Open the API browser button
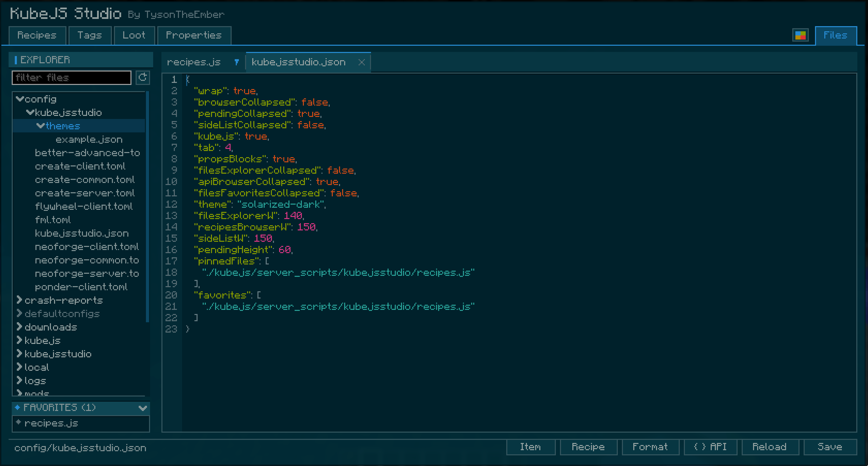The height and width of the screenshot is (466, 868). pos(710,447)
